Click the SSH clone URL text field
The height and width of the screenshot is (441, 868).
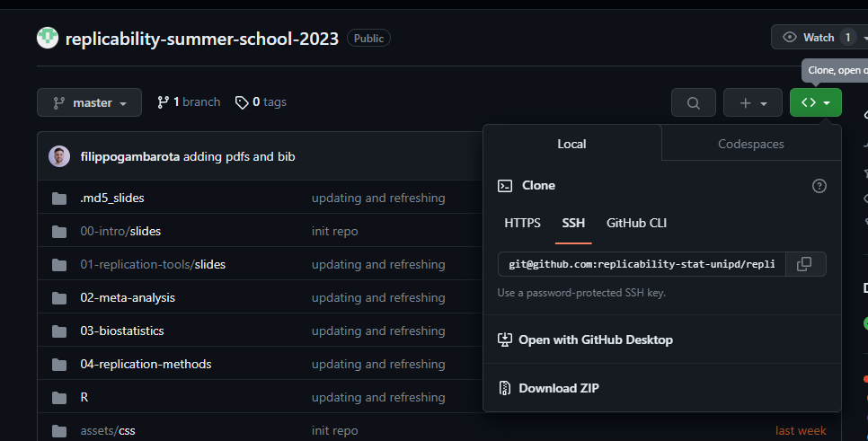pos(642,264)
